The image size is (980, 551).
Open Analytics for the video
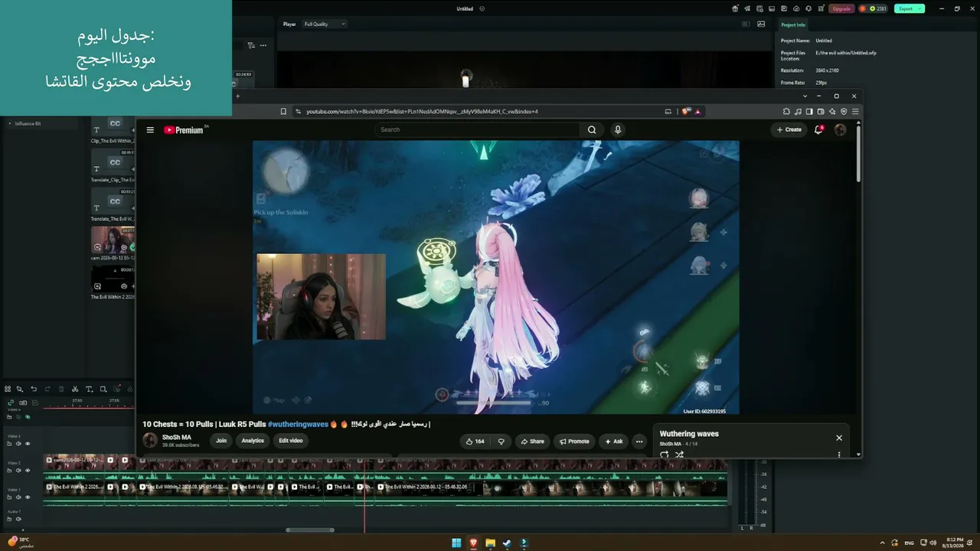tap(253, 441)
